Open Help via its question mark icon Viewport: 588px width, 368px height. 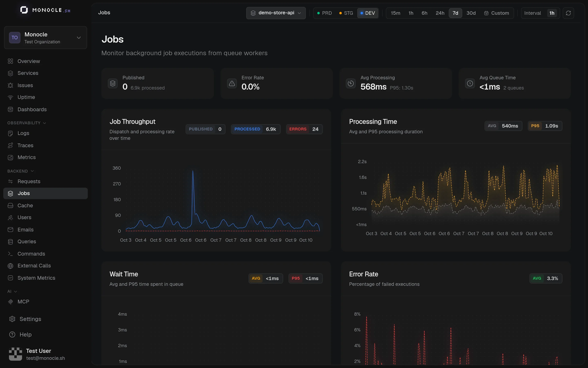point(12,334)
